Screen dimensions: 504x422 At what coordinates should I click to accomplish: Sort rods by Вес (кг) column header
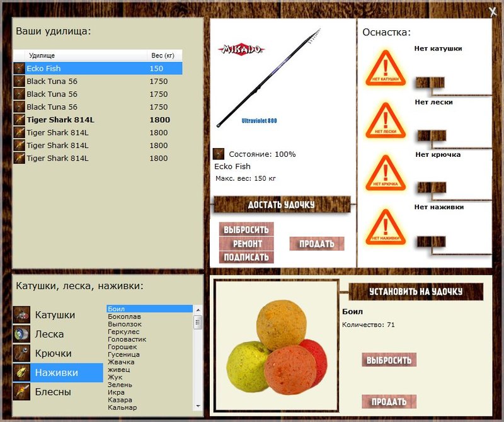[164, 55]
